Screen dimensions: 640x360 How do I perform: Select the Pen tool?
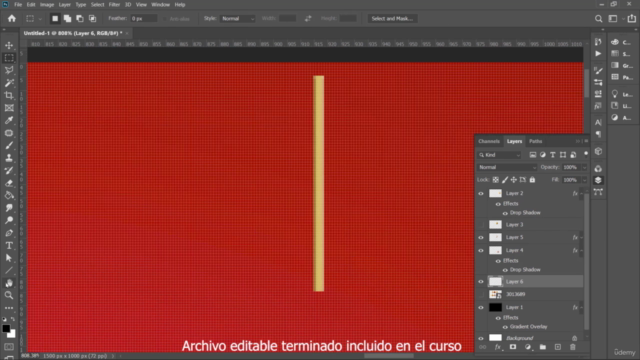9,233
